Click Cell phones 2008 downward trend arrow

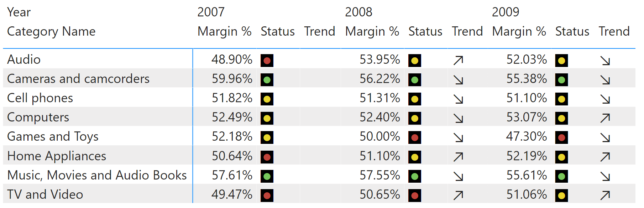pos(458,99)
